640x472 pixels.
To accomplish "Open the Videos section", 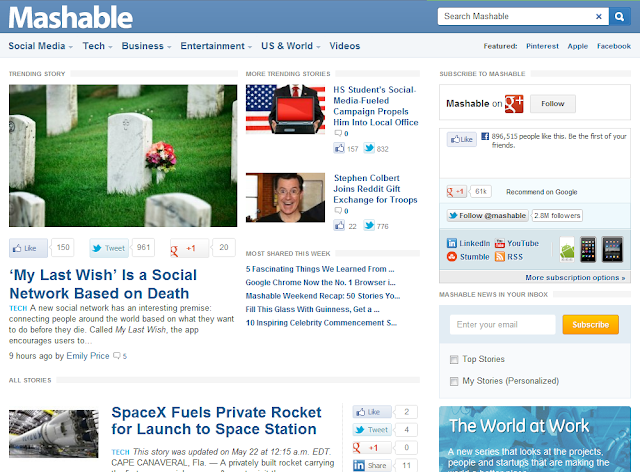I will (x=344, y=46).
